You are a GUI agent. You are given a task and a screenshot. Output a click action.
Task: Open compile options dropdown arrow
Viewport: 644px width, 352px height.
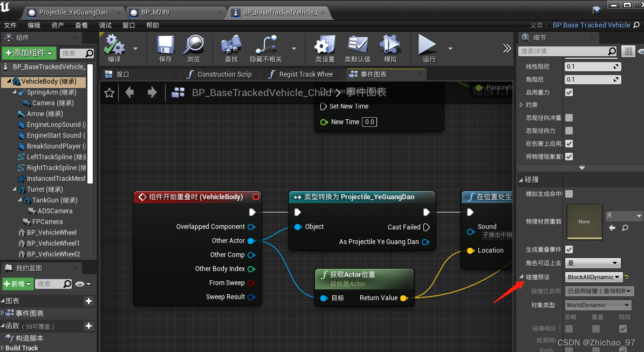point(135,49)
